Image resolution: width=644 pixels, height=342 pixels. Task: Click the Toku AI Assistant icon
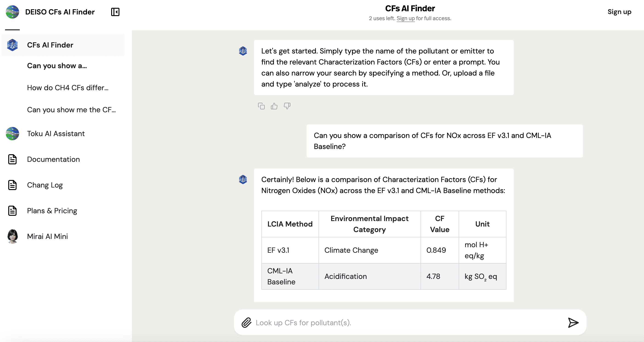click(x=12, y=134)
